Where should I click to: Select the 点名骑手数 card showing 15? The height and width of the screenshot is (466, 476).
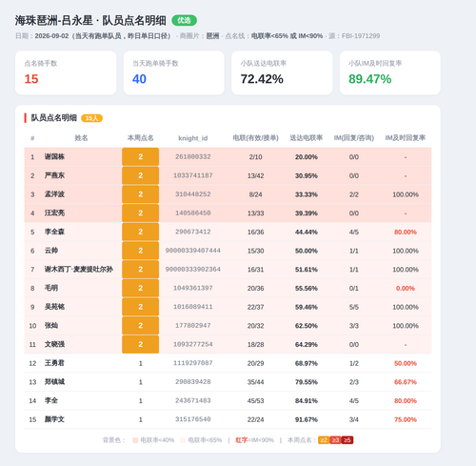pos(66,72)
